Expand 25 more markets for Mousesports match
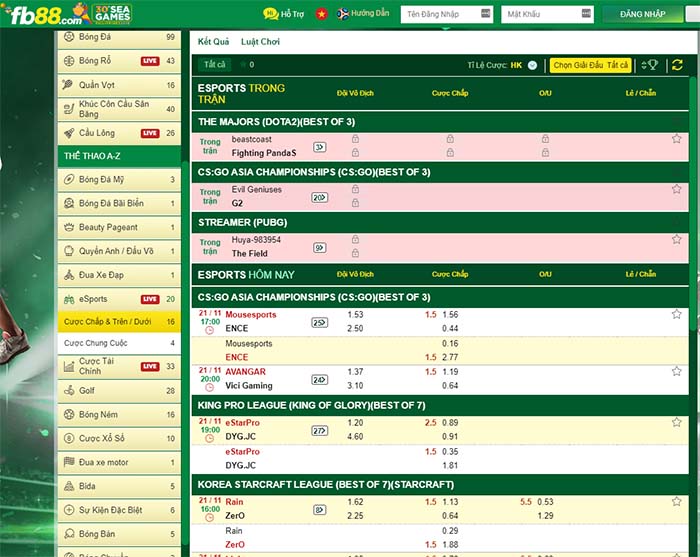The image size is (700, 557). (320, 322)
